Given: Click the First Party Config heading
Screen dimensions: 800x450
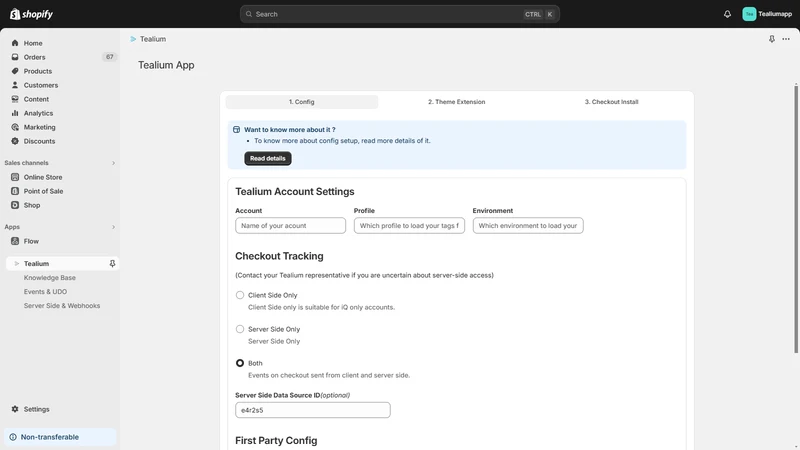Looking at the screenshot, I should click(276, 441).
